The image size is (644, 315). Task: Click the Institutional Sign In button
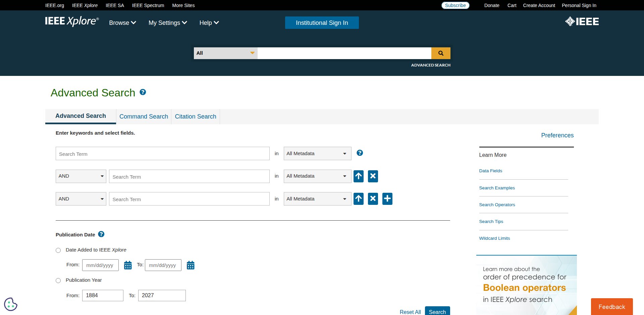(x=322, y=23)
